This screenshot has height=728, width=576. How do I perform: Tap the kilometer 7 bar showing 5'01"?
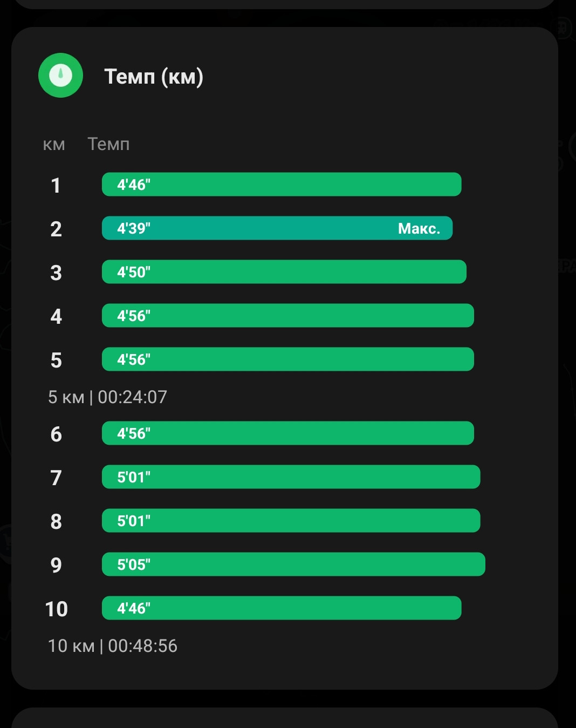coord(291,477)
